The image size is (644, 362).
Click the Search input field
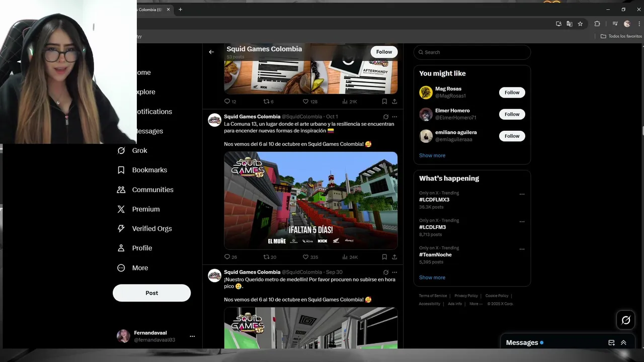[472, 52]
